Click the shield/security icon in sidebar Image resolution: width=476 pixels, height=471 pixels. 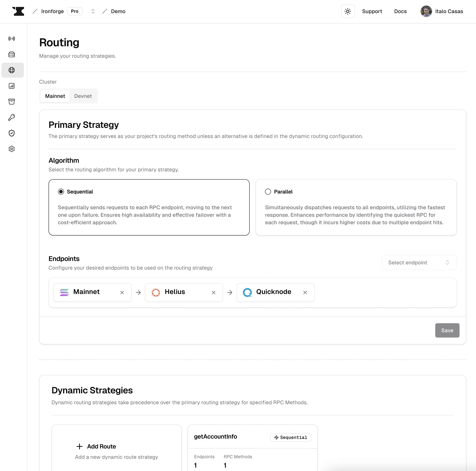12,133
